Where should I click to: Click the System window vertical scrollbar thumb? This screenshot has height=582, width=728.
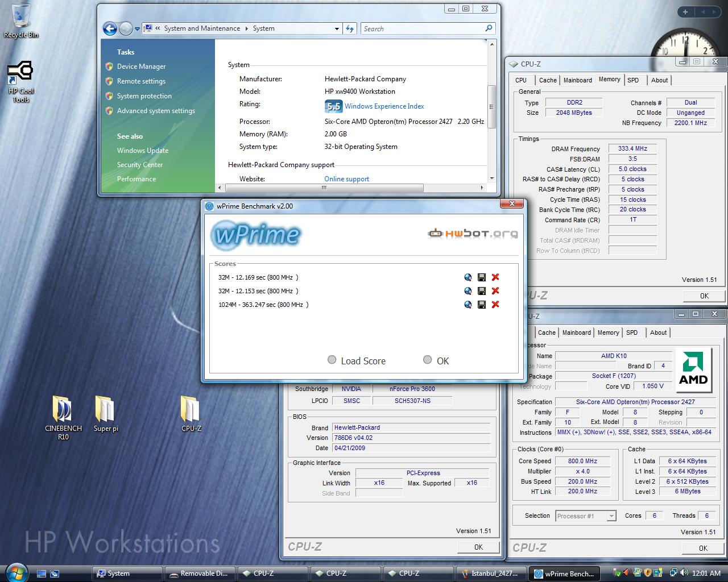click(x=491, y=106)
